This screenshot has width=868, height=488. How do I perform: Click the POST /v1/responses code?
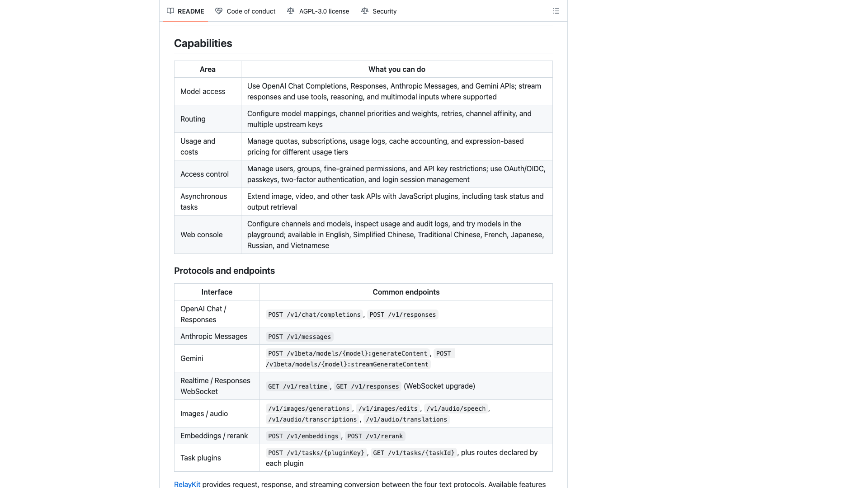(x=402, y=314)
